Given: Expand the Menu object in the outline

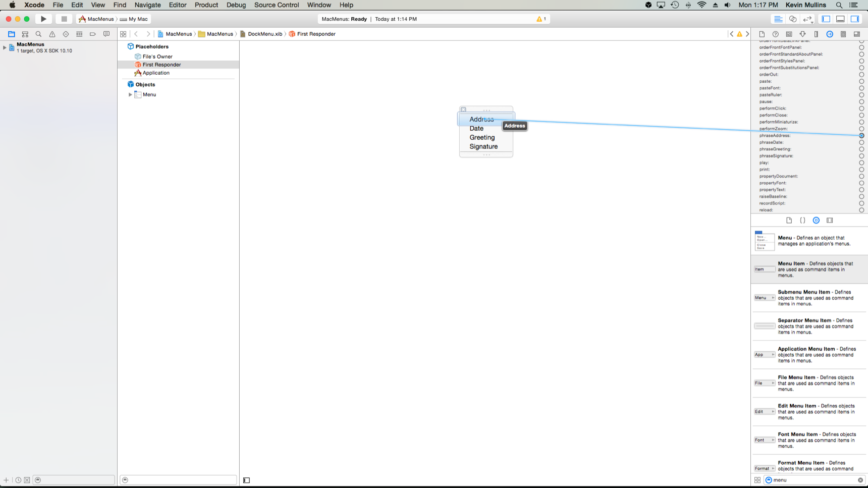Looking at the screenshot, I should 130,95.
